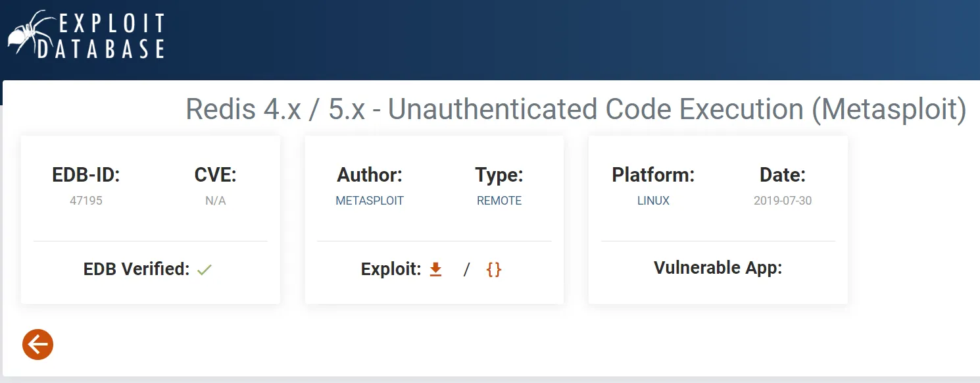This screenshot has width=980, height=383.
Task: Click the Redis 4.x / 5.x exploit title
Action: coord(576,109)
